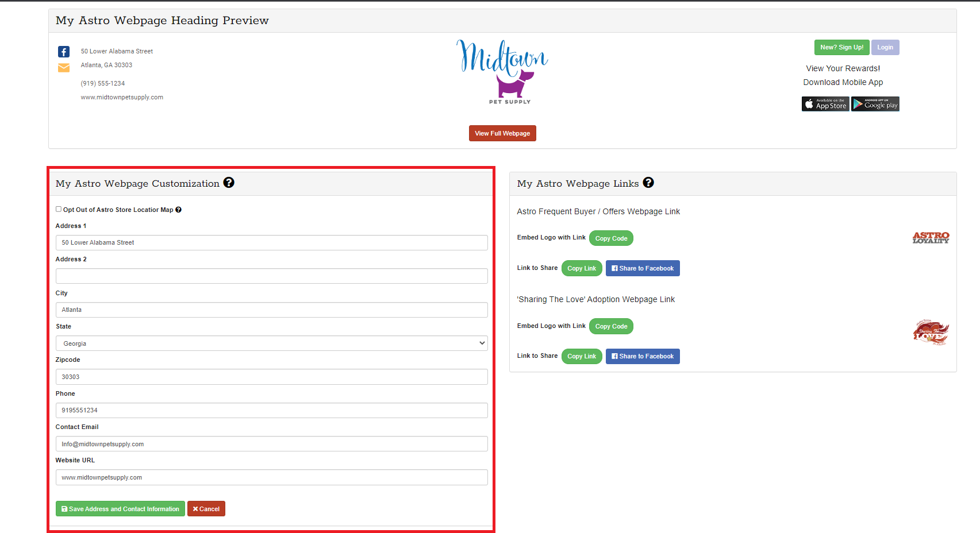
Task: Copy Link for Sharing The Love adoption page
Action: (582, 356)
